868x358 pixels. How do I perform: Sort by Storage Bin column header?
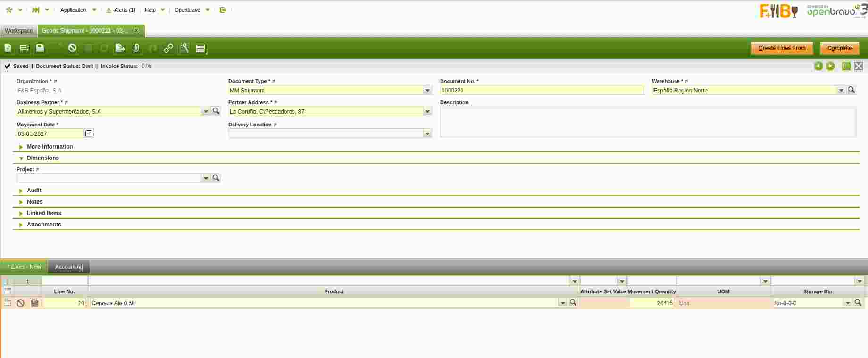coord(818,291)
